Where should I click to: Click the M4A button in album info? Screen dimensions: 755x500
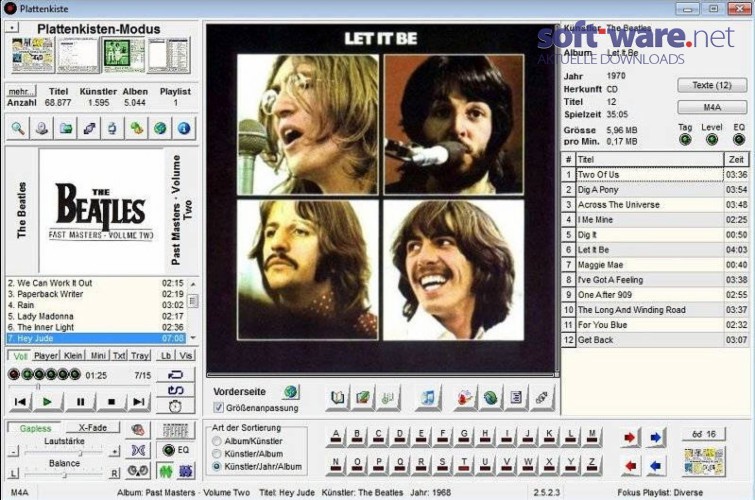[712, 107]
